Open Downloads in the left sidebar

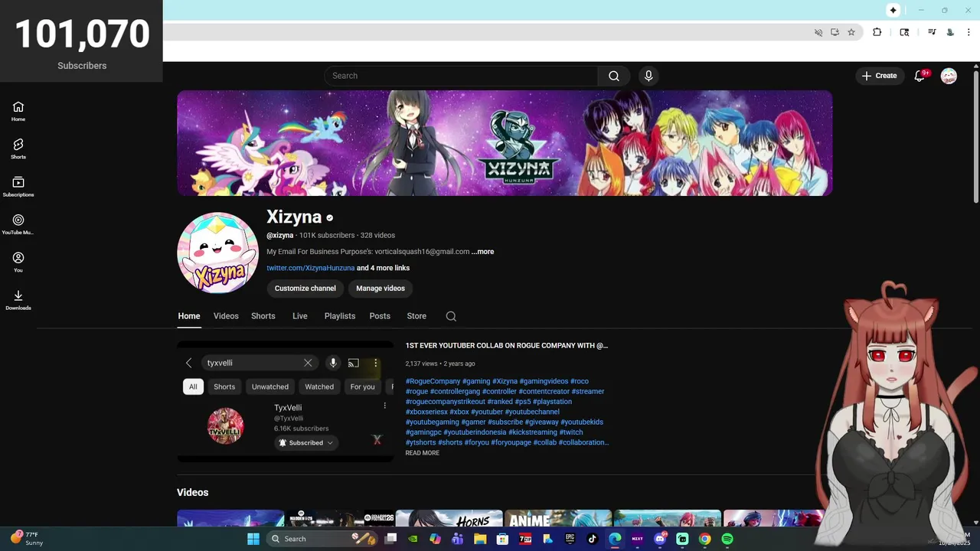[x=18, y=300]
